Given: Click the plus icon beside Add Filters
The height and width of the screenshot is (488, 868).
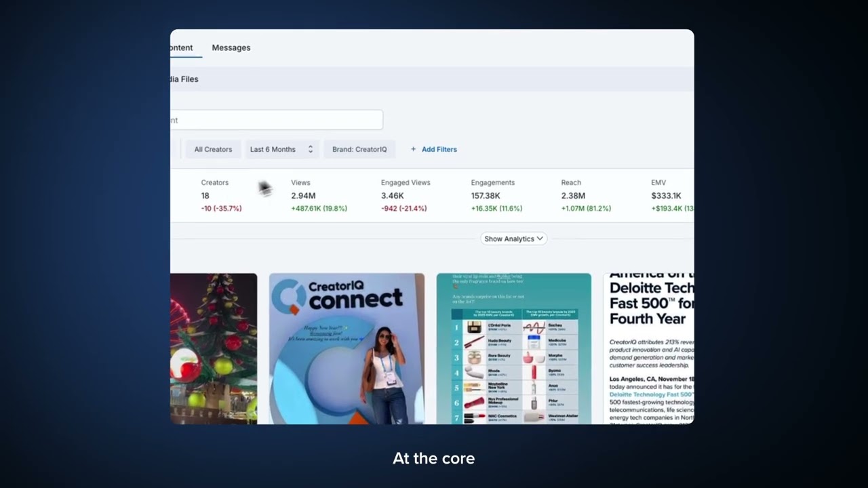Looking at the screenshot, I should click(x=414, y=149).
